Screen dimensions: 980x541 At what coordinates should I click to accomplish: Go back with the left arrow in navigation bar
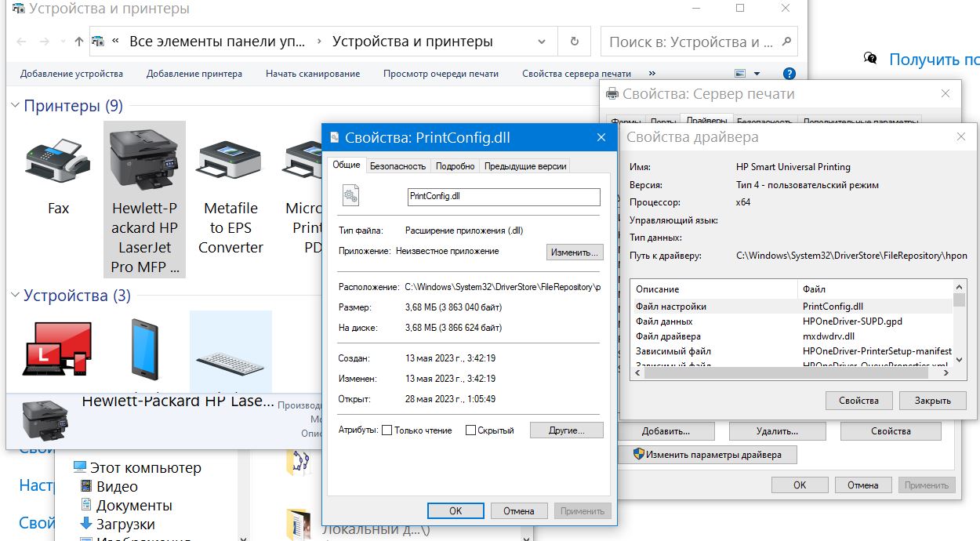pos(21,42)
